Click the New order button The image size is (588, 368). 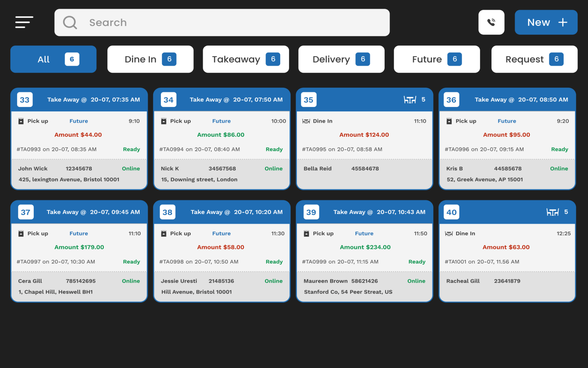546,22
